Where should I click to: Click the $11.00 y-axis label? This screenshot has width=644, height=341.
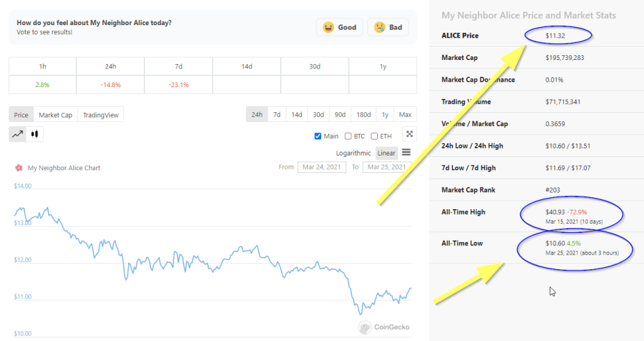[22, 296]
